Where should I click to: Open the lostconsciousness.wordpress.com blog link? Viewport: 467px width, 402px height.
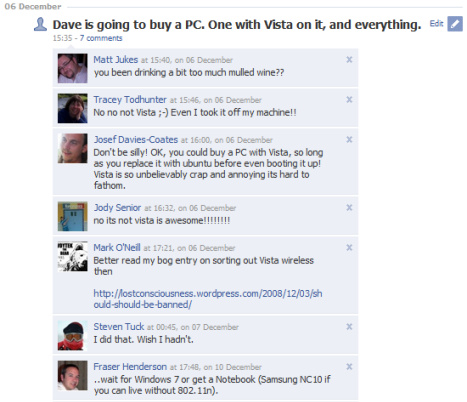(208, 299)
